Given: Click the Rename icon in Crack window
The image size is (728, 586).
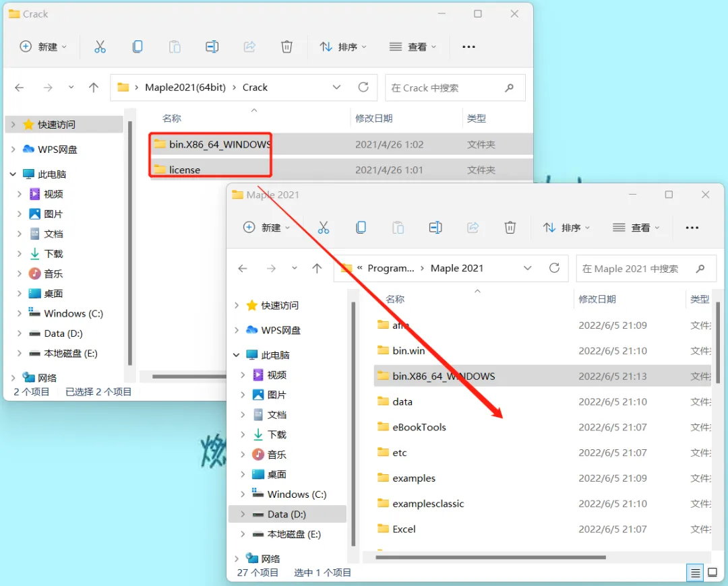Looking at the screenshot, I should pyautogui.click(x=212, y=47).
